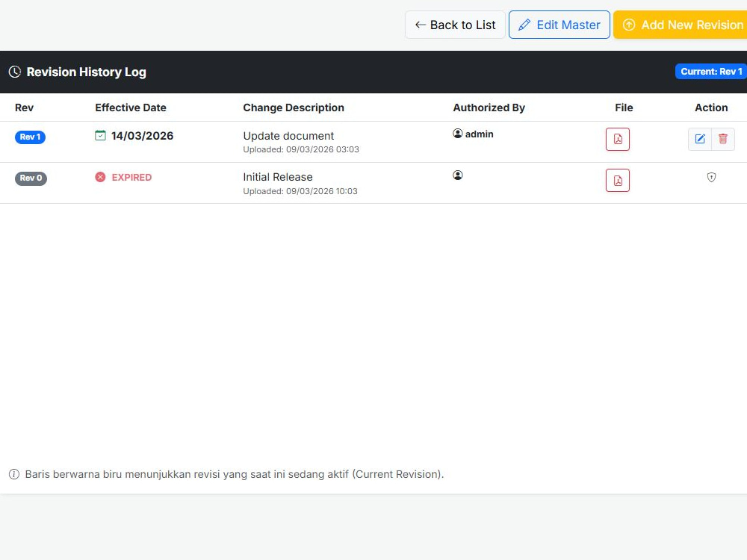The height and width of the screenshot is (560, 747).
Task: Click the File column header
Action: [624, 108]
